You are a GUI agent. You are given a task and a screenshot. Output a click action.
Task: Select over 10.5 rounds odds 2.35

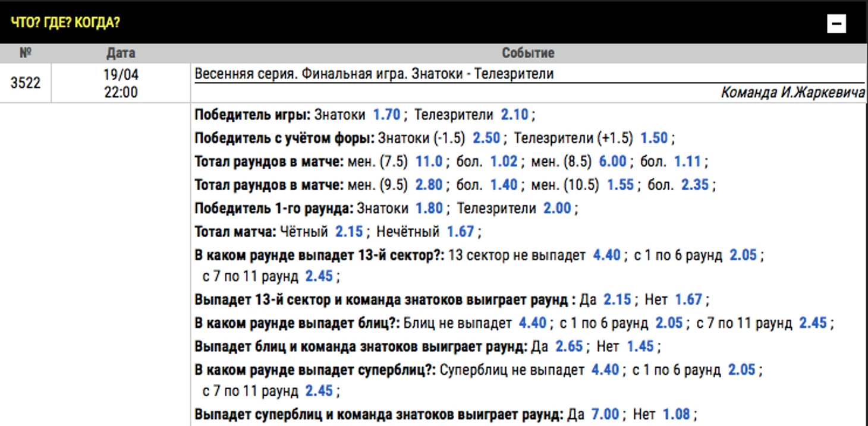[695, 185]
